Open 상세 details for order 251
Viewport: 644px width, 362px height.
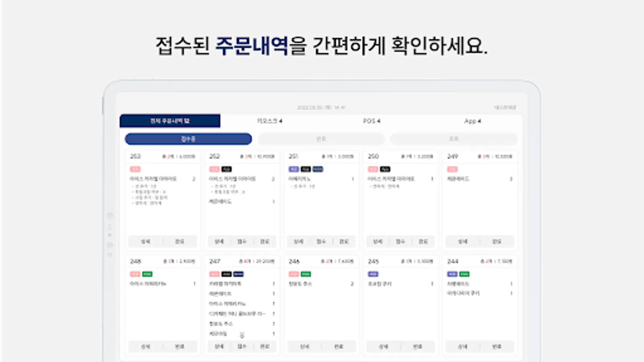[298, 241]
